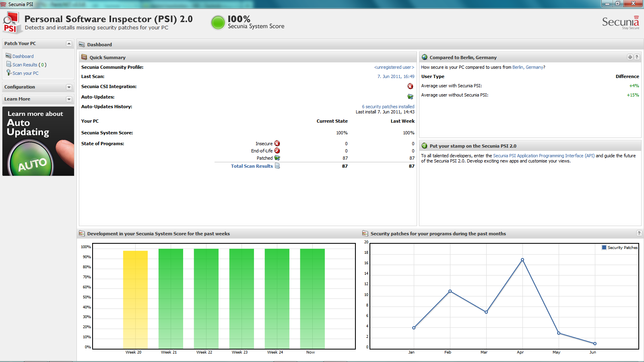This screenshot has width=644, height=362.
Task: Click the red CSI Integration status icon
Action: coord(410,86)
